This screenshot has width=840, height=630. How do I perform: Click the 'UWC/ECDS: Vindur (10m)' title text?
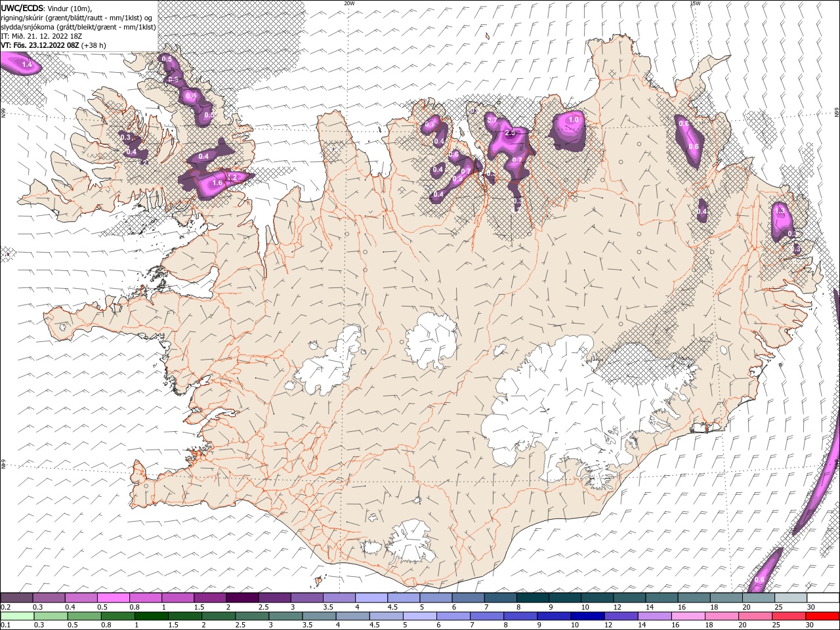47,8
